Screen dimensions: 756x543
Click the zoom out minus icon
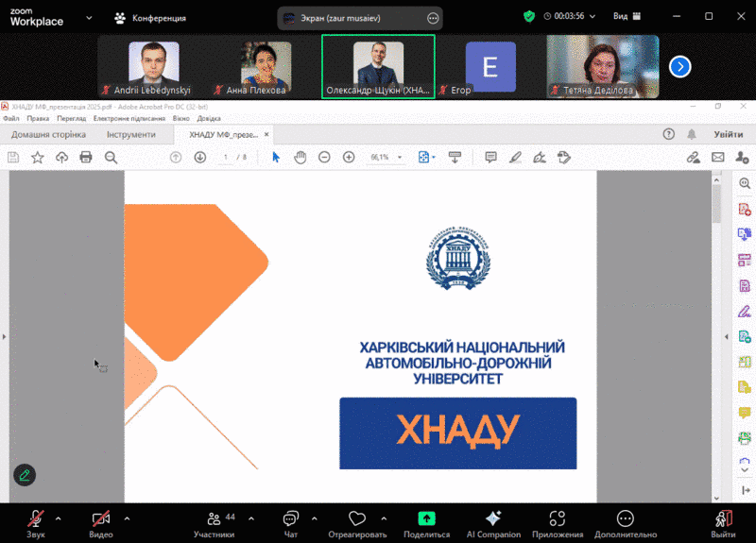point(324,157)
